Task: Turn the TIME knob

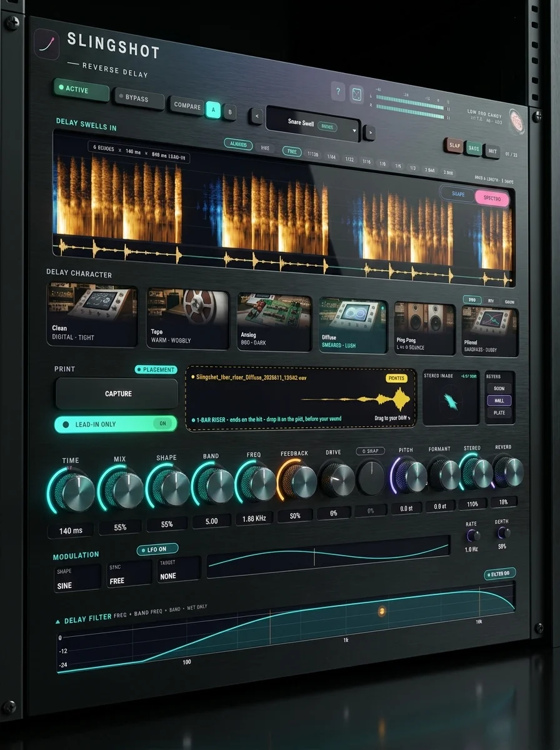Action: click(x=74, y=491)
